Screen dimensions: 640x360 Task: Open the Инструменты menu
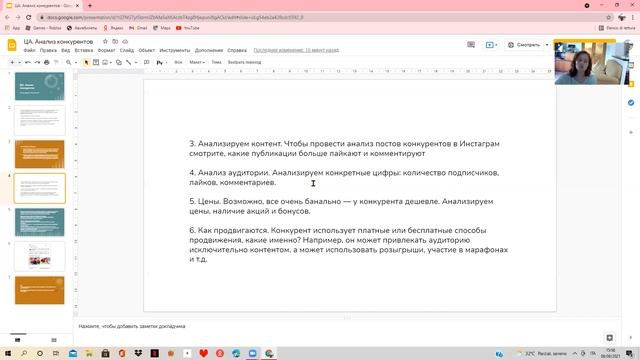[x=175, y=50]
